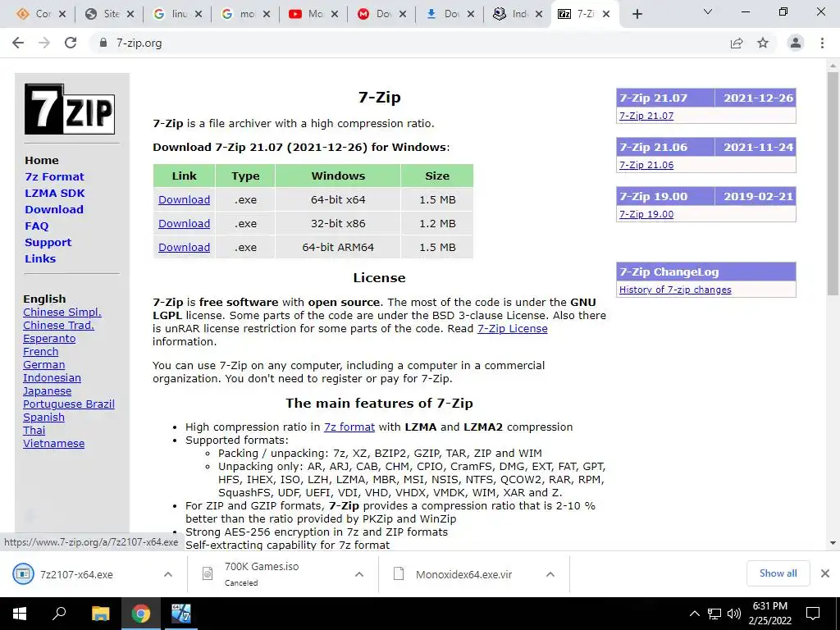840x630 pixels.
Task: Switch language to Chinese Simpl.
Action: (x=62, y=312)
